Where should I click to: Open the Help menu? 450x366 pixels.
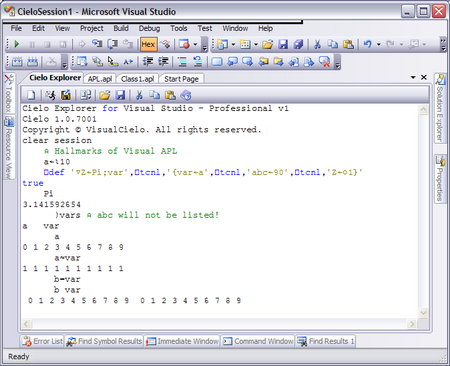point(265,28)
